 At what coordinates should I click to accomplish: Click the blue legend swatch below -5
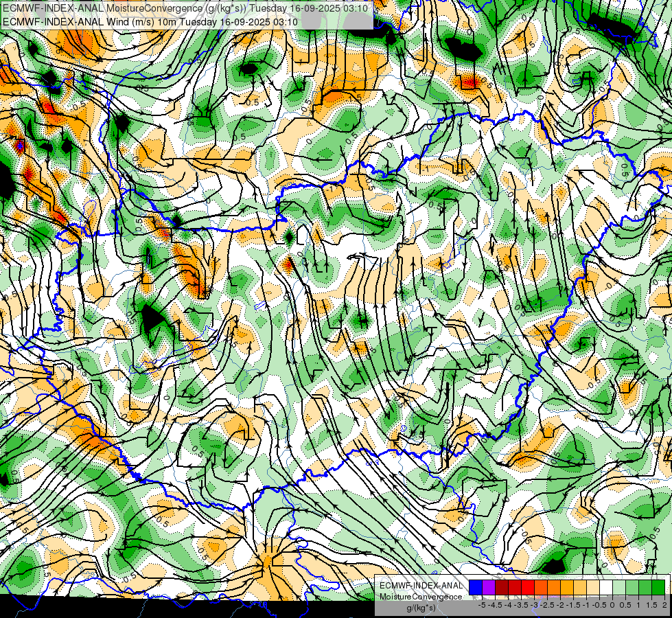(x=476, y=588)
